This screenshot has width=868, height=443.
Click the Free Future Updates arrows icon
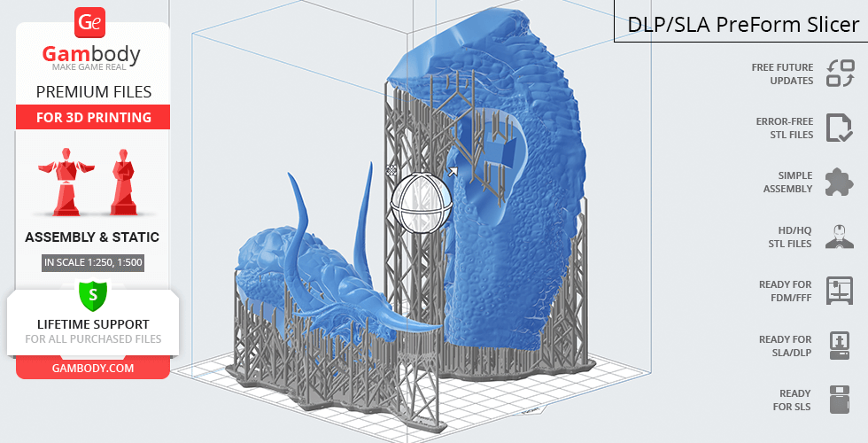pos(840,74)
